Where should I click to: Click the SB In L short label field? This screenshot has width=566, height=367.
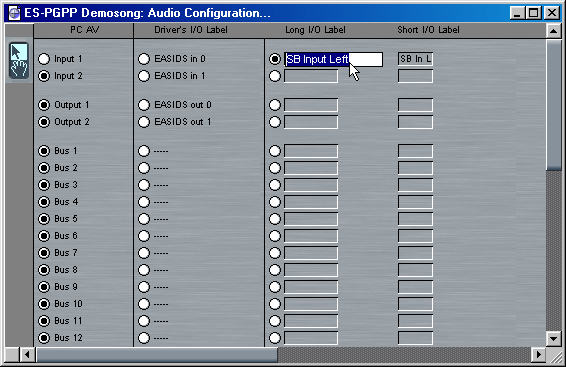(x=415, y=59)
